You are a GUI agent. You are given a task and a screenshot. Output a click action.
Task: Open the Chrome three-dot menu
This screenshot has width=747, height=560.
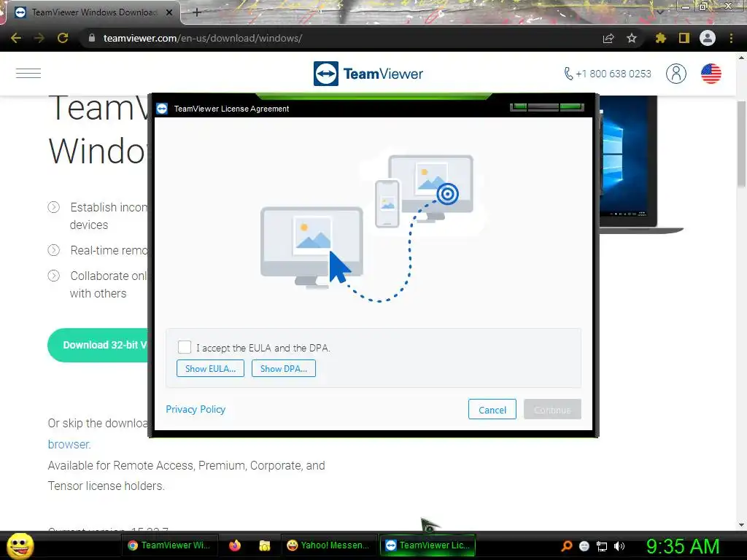point(731,38)
